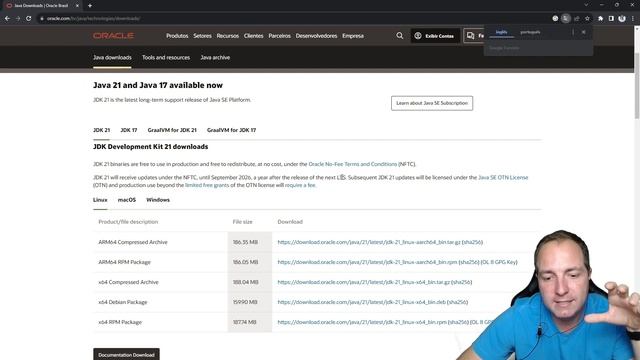The image size is (640, 360).
Task: Open a new browser tab
Action: point(90,6)
